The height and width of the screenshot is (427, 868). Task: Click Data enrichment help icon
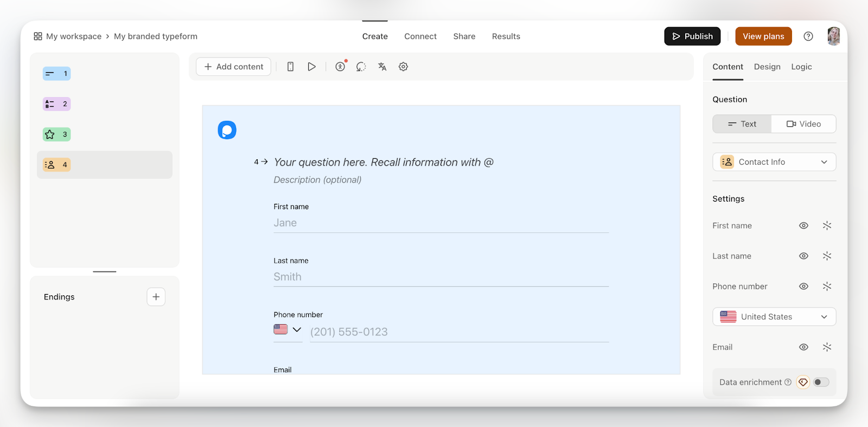tap(788, 382)
